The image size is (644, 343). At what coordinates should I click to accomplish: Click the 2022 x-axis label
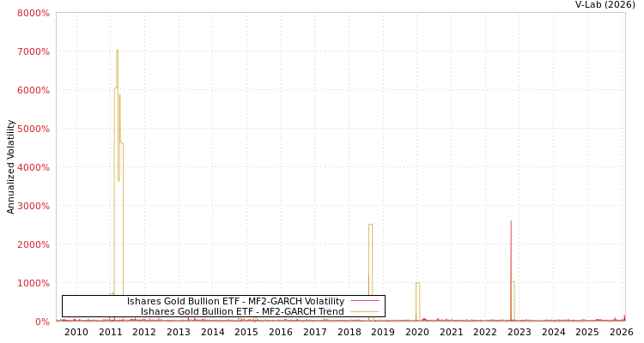point(485,332)
